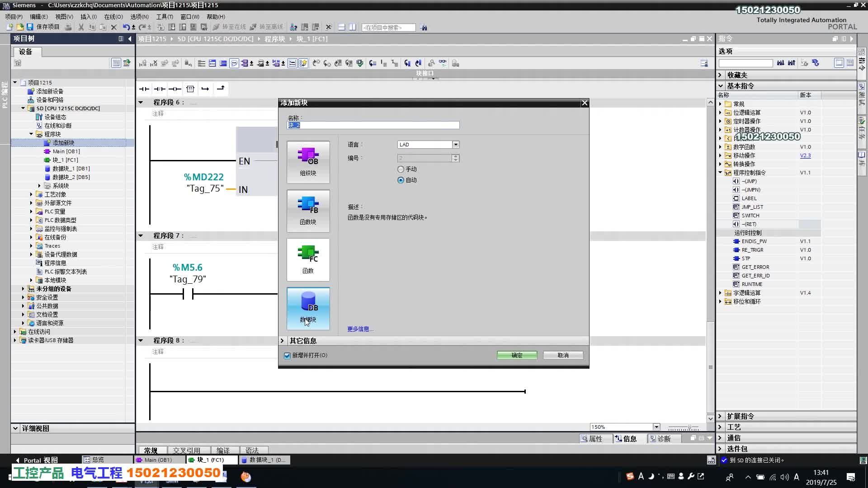
Task: Select the manual numbering radio button
Action: (401, 169)
